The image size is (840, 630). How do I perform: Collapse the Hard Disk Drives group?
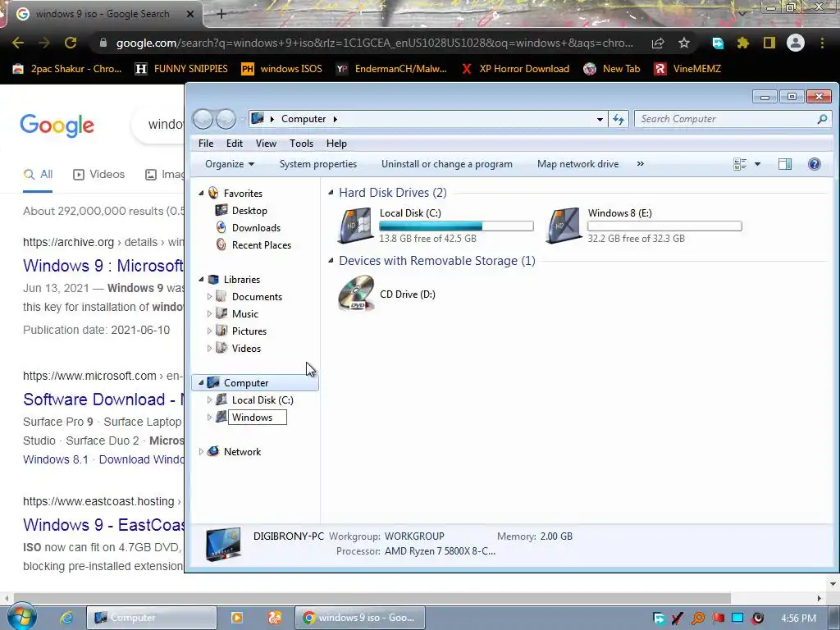click(331, 192)
